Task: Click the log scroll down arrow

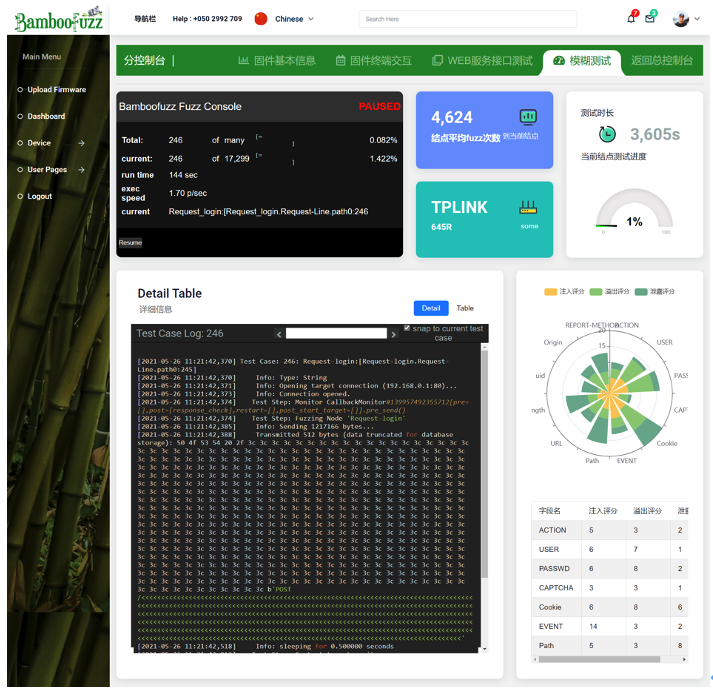Action: 485,649
